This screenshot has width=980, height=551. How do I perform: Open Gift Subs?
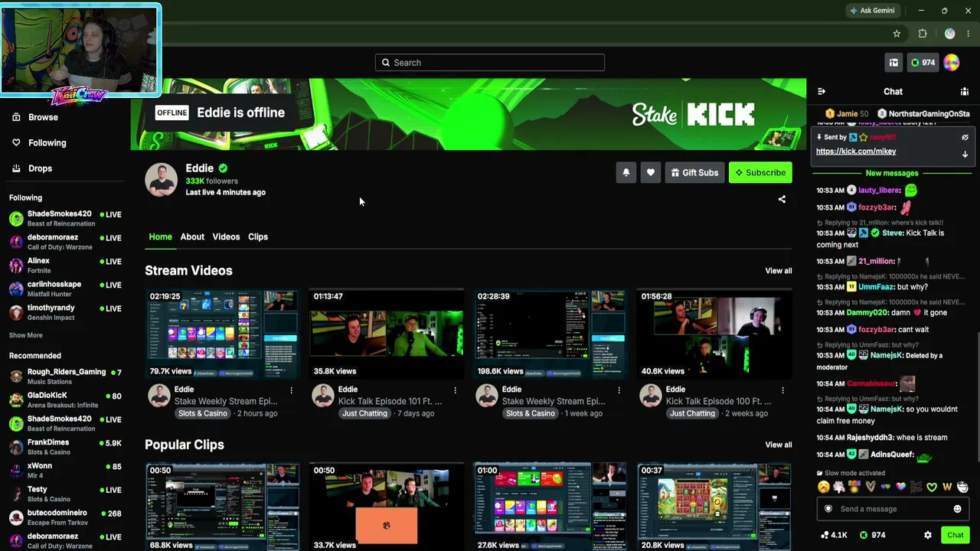[x=695, y=173]
